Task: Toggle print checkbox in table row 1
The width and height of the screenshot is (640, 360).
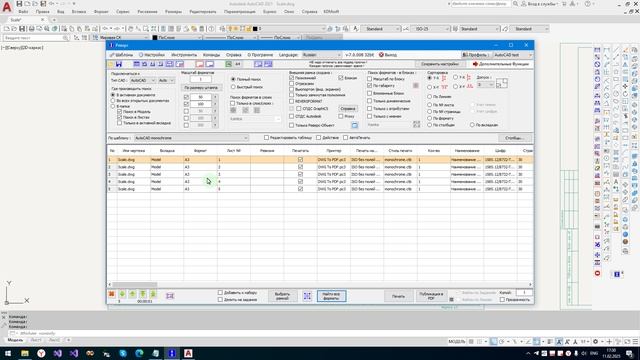Action: (300, 160)
